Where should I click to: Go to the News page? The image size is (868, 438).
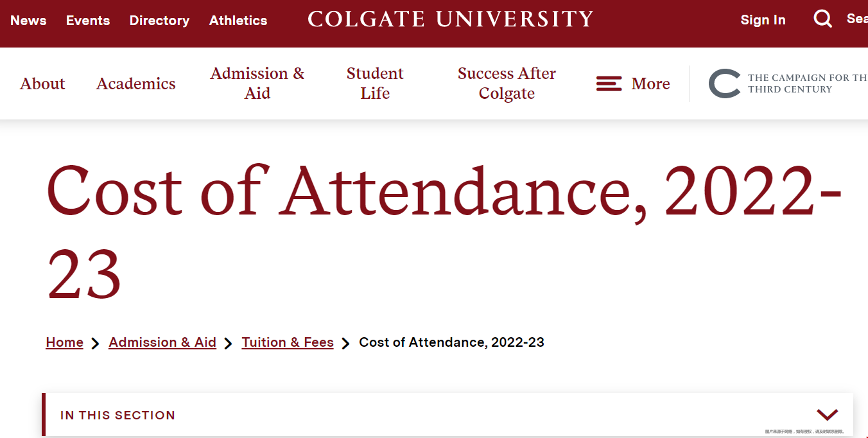point(28,21)
